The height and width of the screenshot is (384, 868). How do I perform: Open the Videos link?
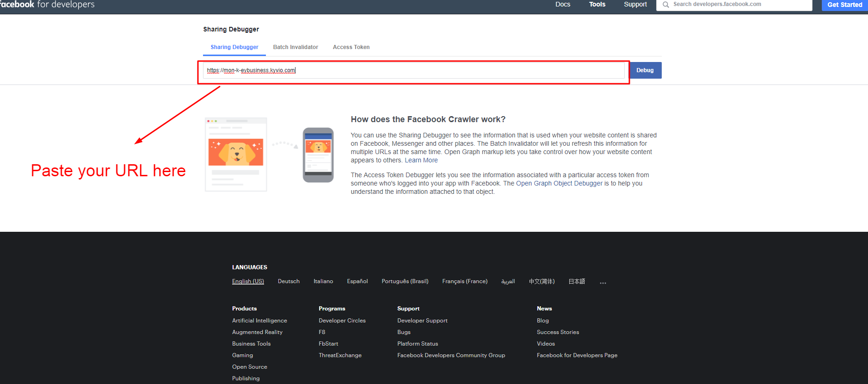click(x=546, y=344)
